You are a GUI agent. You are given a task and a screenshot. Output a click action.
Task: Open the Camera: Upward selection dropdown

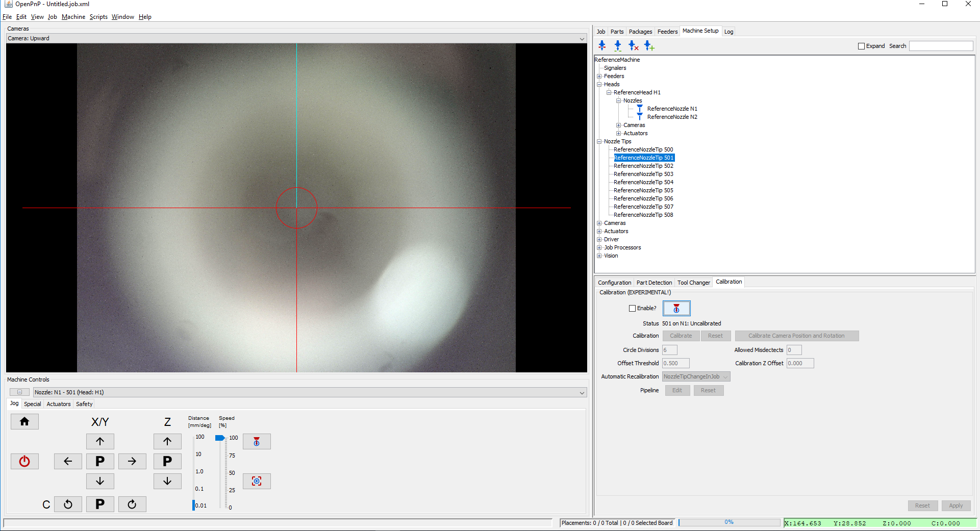(x=582, y=38)
